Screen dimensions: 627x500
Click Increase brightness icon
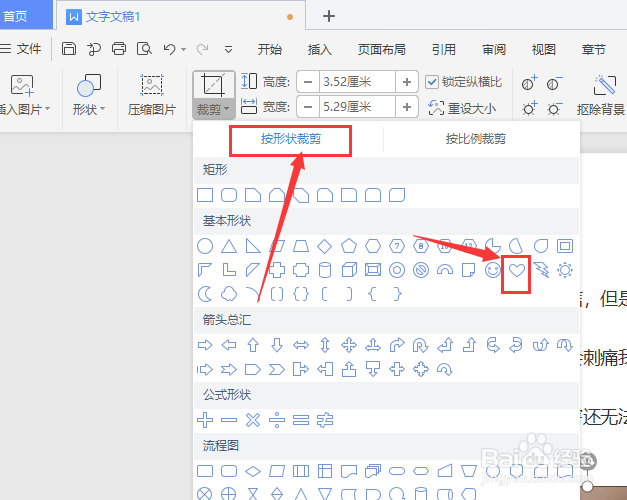[529, 108]
